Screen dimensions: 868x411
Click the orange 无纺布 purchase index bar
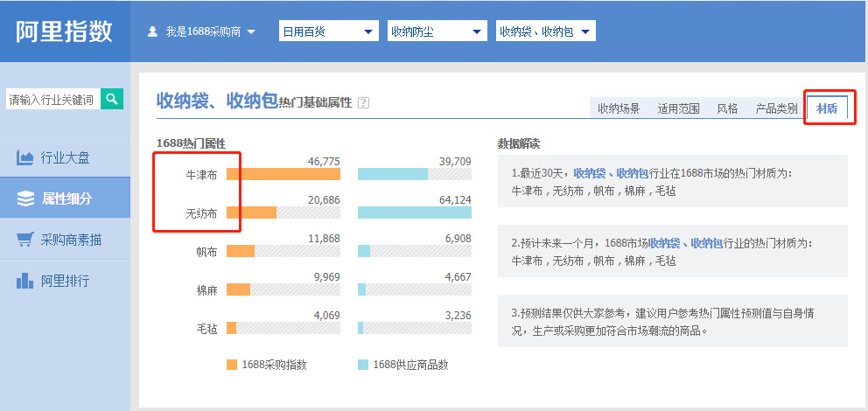(x=251, y=212)
